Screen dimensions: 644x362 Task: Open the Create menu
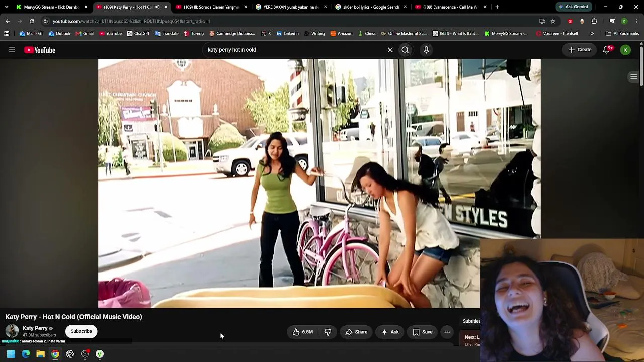[580, 50]
